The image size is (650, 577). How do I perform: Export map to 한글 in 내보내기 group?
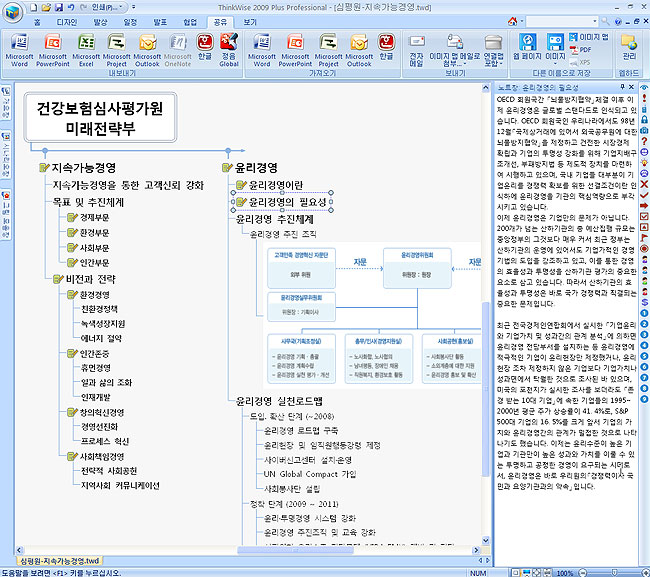coord(205,46)
